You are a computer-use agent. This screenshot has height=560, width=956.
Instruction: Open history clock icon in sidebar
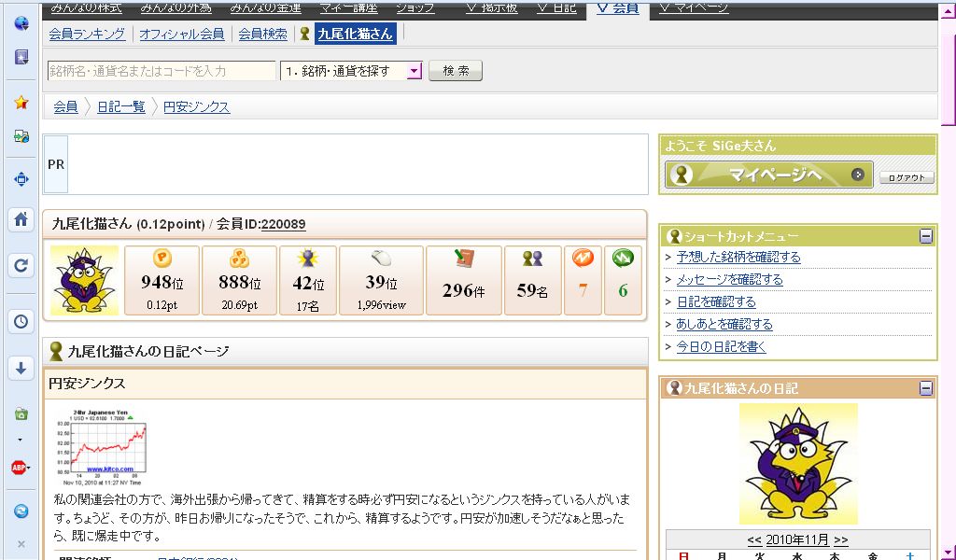(21, 321)
